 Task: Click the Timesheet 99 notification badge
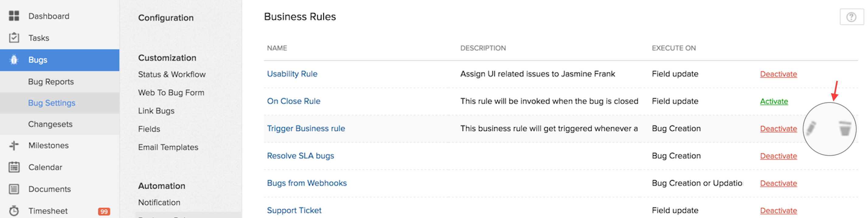pos(104,211)
